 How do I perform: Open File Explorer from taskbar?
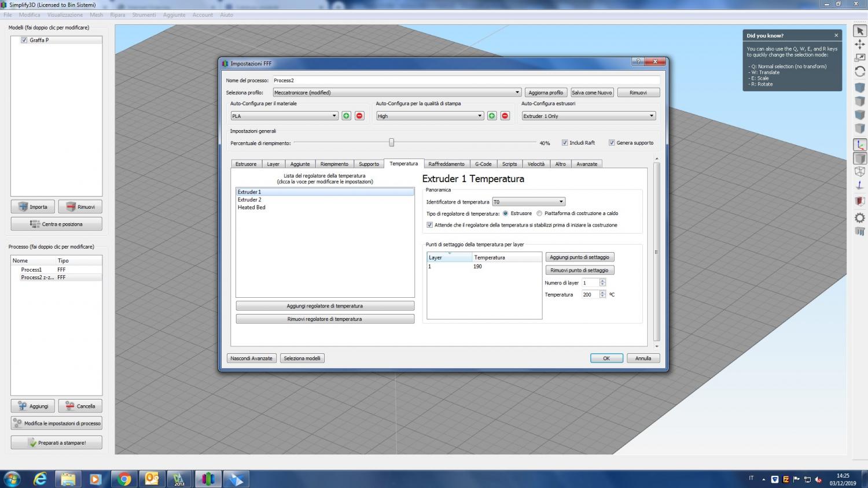tap(68, 479)
